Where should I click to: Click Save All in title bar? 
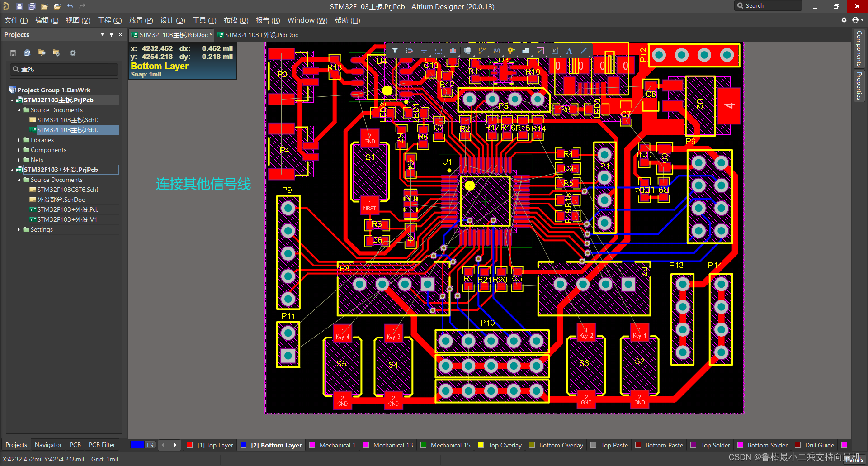point(32,6)
